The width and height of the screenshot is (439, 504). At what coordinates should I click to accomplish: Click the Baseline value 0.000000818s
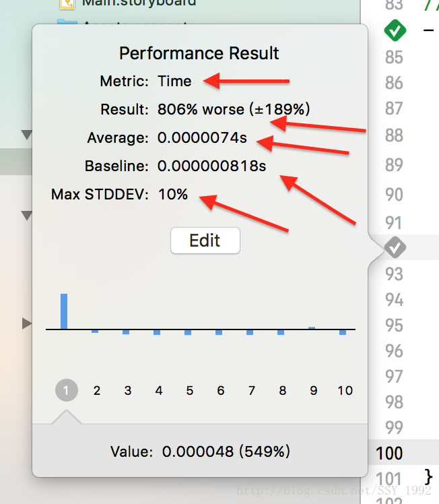211,166
